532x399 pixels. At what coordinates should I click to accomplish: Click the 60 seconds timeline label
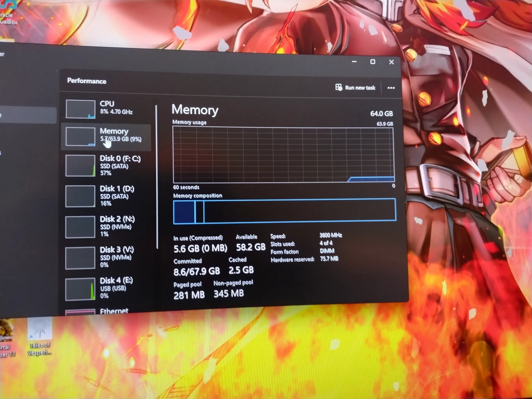(x=186, y=187)
